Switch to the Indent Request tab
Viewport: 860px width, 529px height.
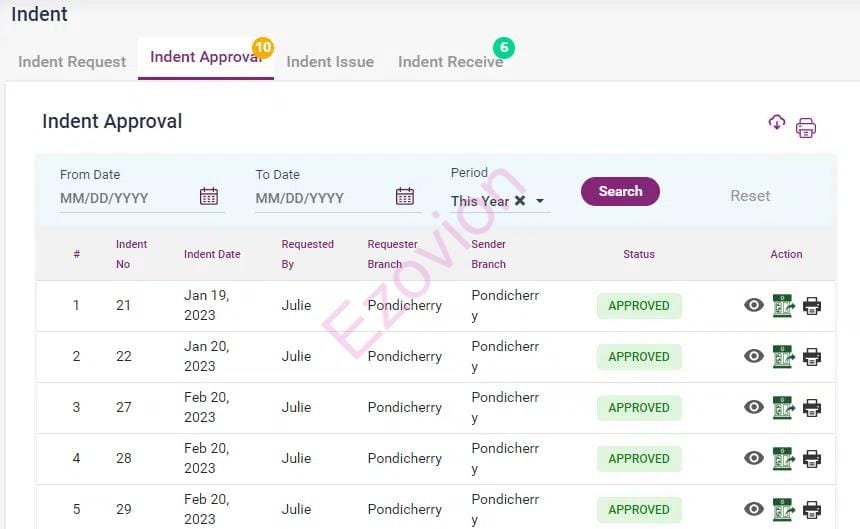click(x=72, y=62)
